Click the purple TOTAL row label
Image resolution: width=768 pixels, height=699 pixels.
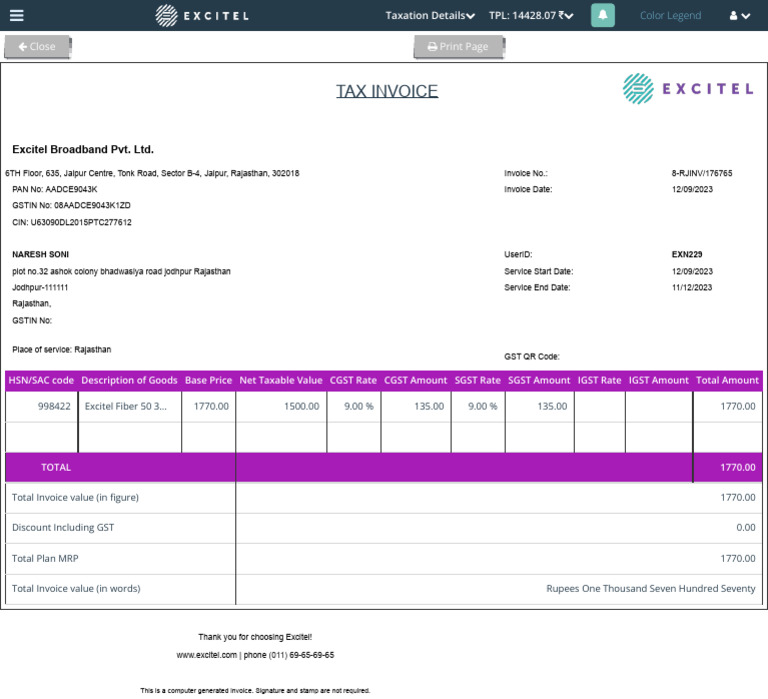tap(56, 467)
